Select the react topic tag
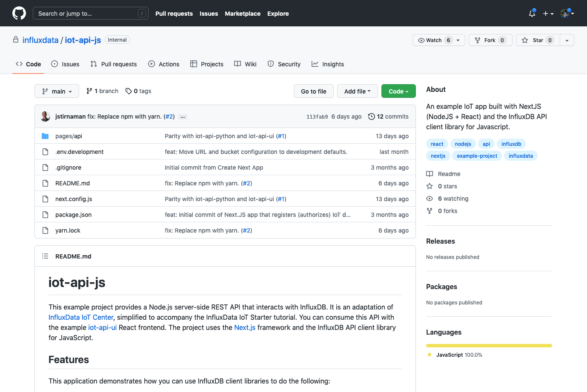Screen dimensions: 587x392 [x=437, y=144]
